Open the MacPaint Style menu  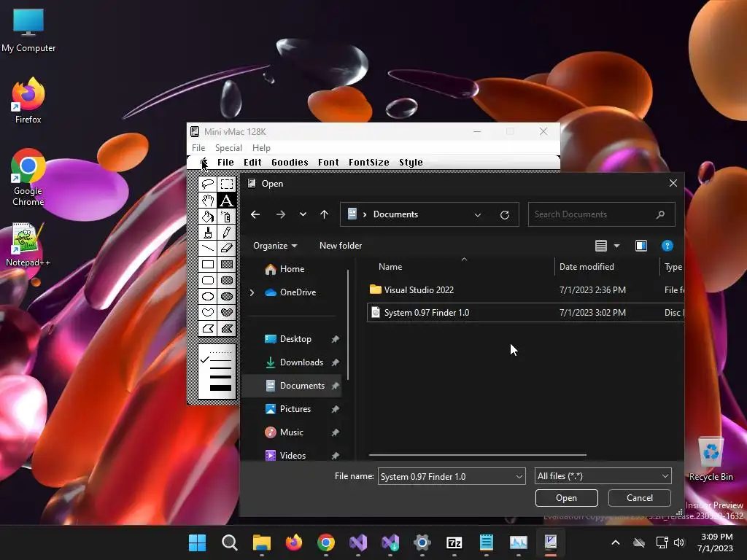411,163
